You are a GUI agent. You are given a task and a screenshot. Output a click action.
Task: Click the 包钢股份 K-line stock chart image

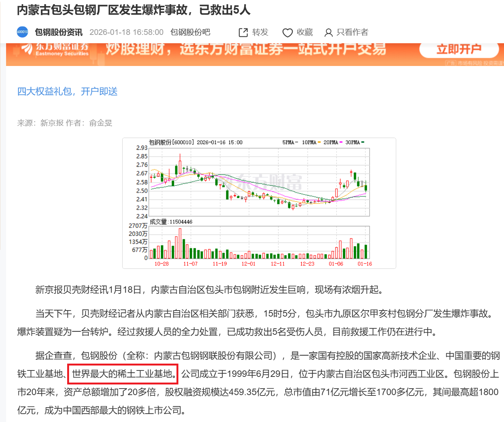click(x=259, y=203)
